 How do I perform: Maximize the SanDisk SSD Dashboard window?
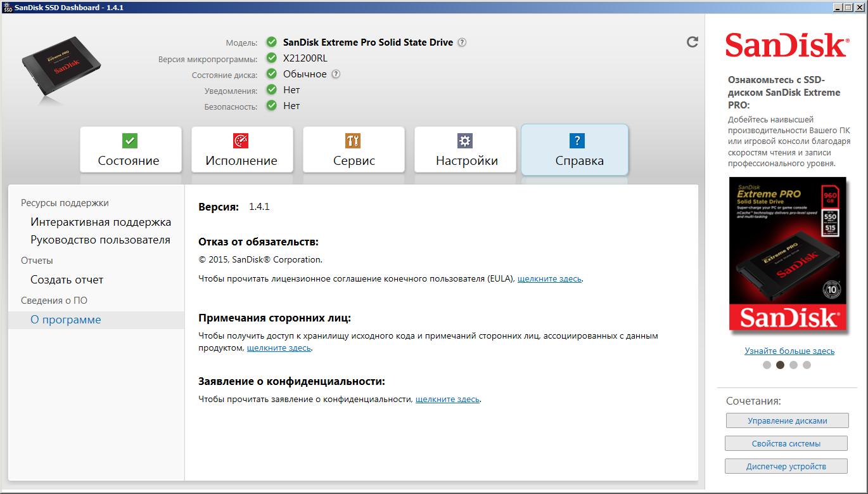coord(848,7)
